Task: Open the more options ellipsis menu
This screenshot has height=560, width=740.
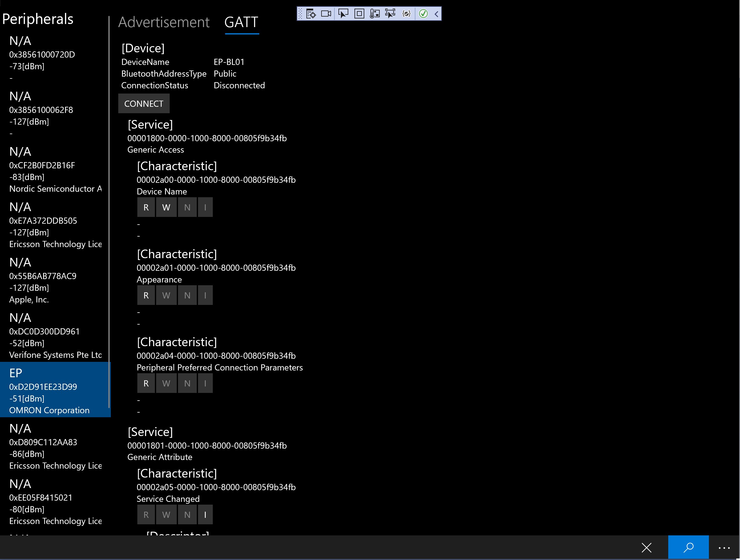Action: tap(724, 548)
